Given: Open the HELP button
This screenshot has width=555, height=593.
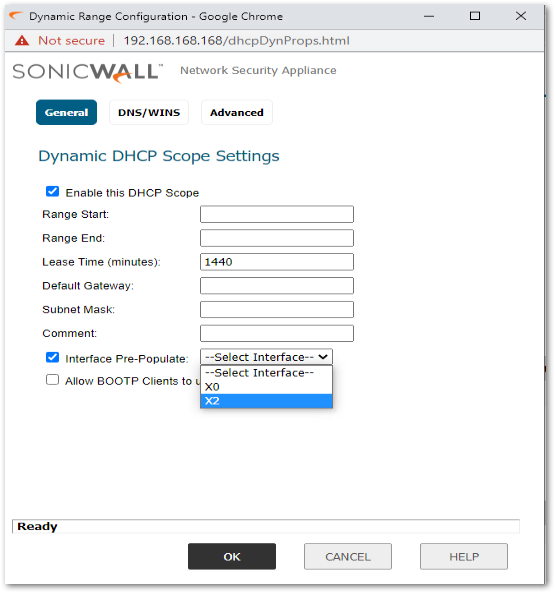Looking at the screenshot, I should 464,556.
